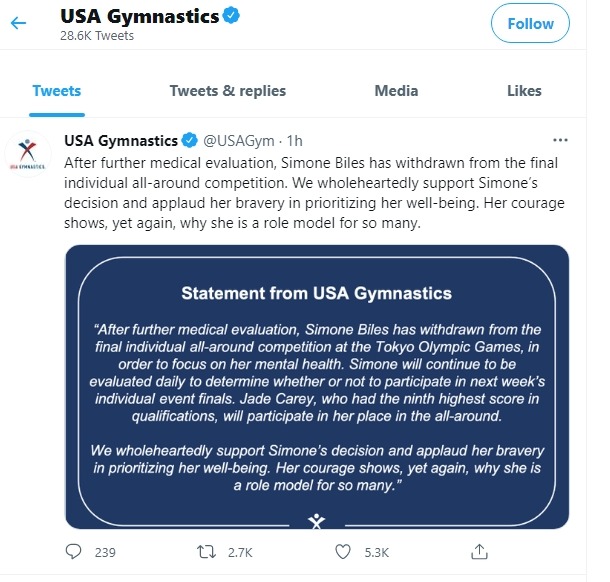View the 2.7K retweet count
Viewport: 610px width, 582px height.
(240, 552)
